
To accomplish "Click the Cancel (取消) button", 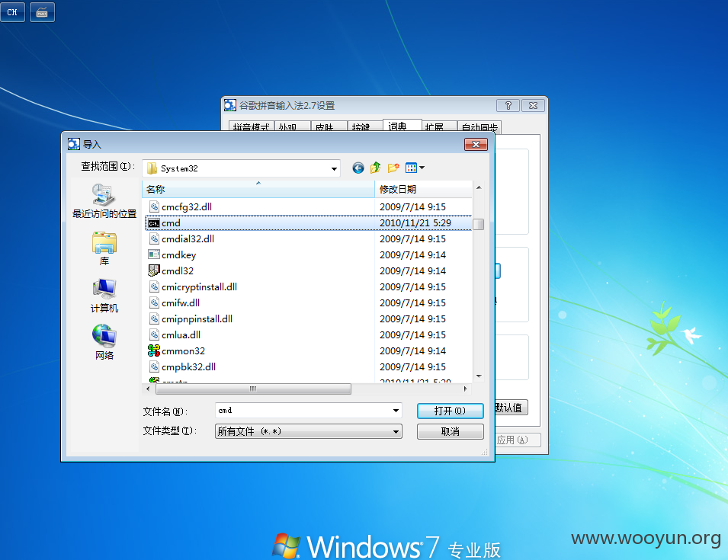I will click(x=450, y=431).
